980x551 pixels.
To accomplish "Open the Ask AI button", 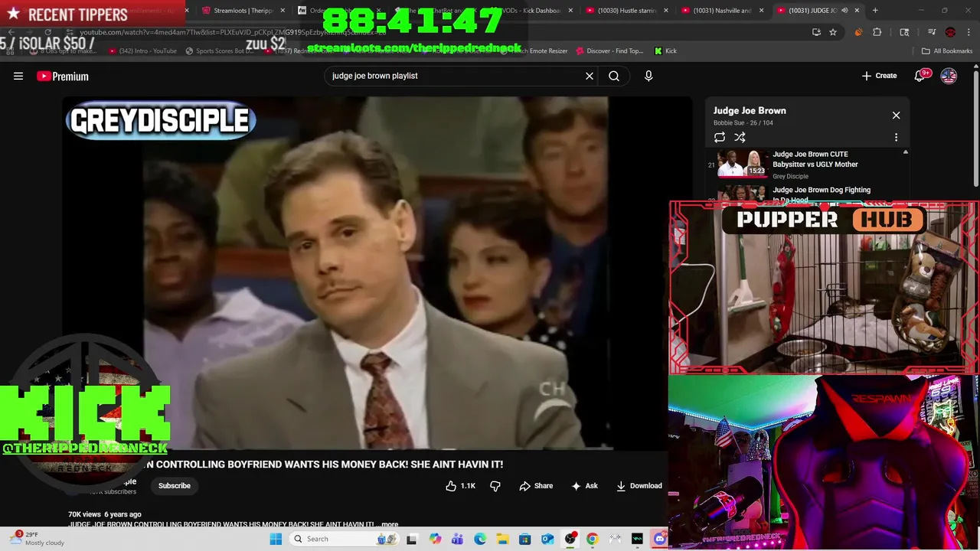I will coord(584,486).
